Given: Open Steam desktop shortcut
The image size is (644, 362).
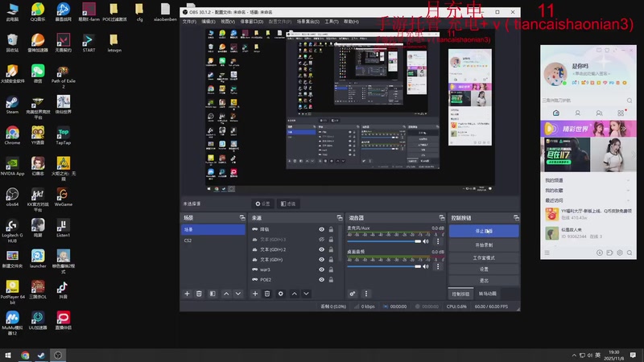Looking at the screenshot, I should tap(12, 104).
